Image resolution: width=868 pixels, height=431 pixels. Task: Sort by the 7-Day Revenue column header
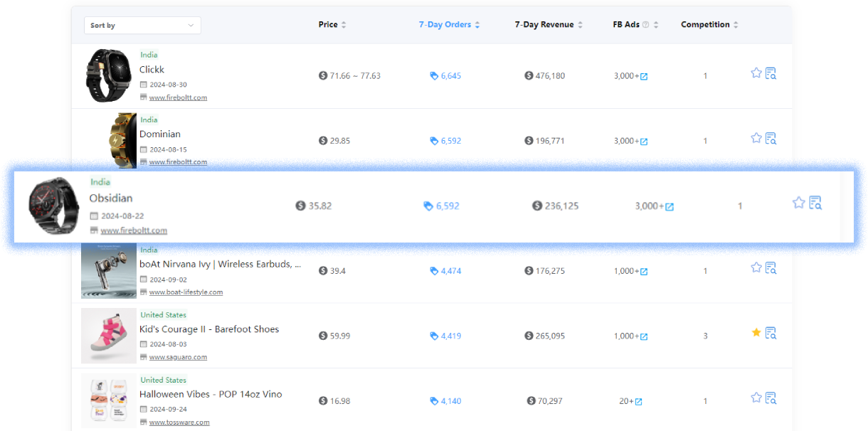[549, 25]
